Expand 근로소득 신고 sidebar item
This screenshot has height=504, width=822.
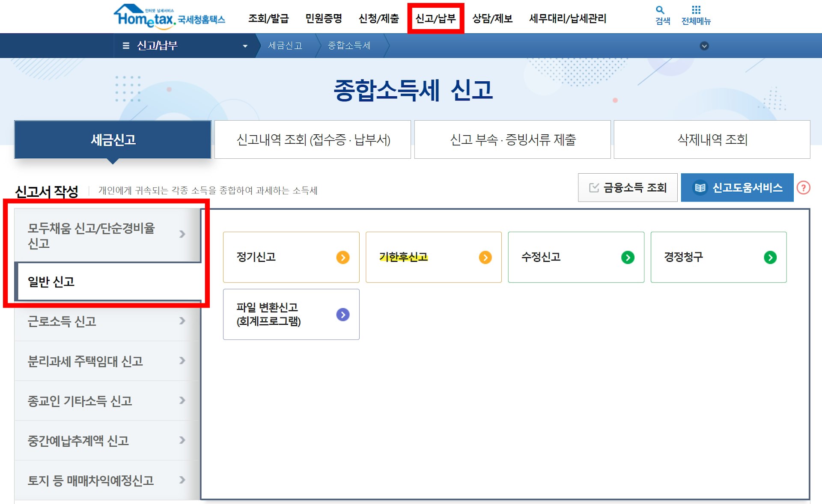[107, 321]
